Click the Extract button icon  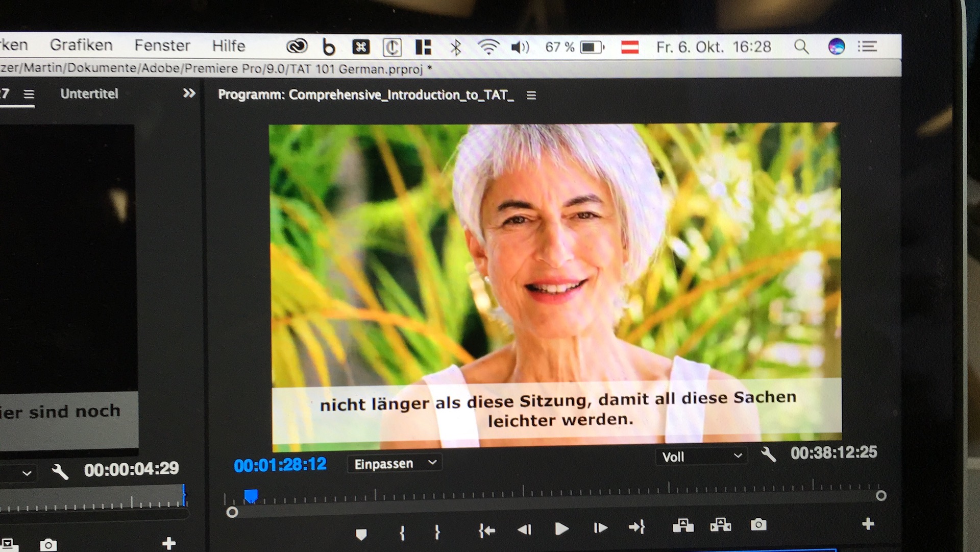(721, 524)
